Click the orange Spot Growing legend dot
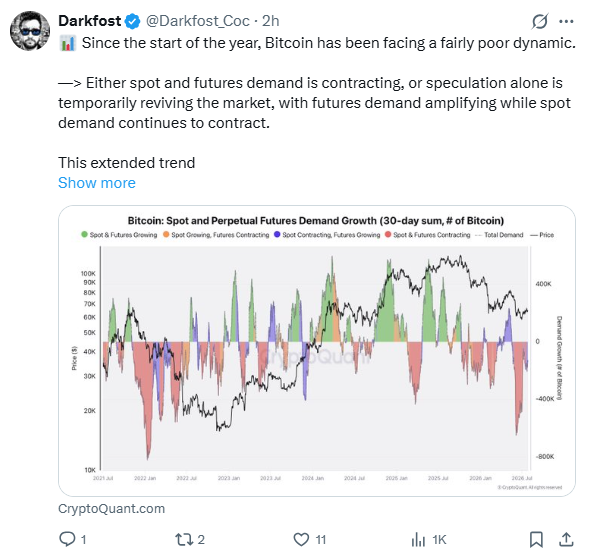The image size is (589, 555). [x=166, y=234]
